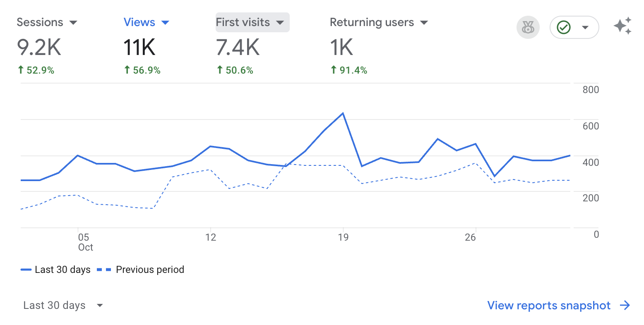Viewport: 644px width, 325px height.
Task: Click the chart peak at date 19
Action: pyautogui.click(x=343, y=113)
